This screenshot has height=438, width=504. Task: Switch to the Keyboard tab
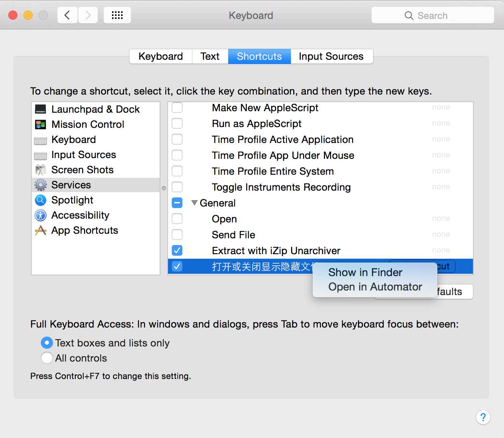pyautogui.click(x=161, y=56)
